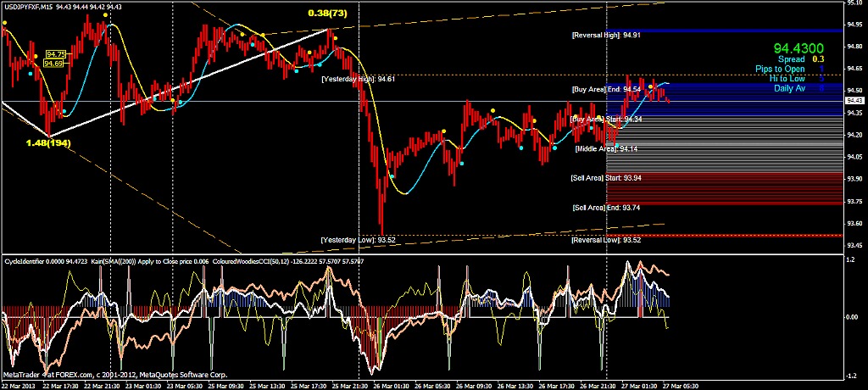Click the Hi to Low label
868x390 pixels.
tap(787, 79)
